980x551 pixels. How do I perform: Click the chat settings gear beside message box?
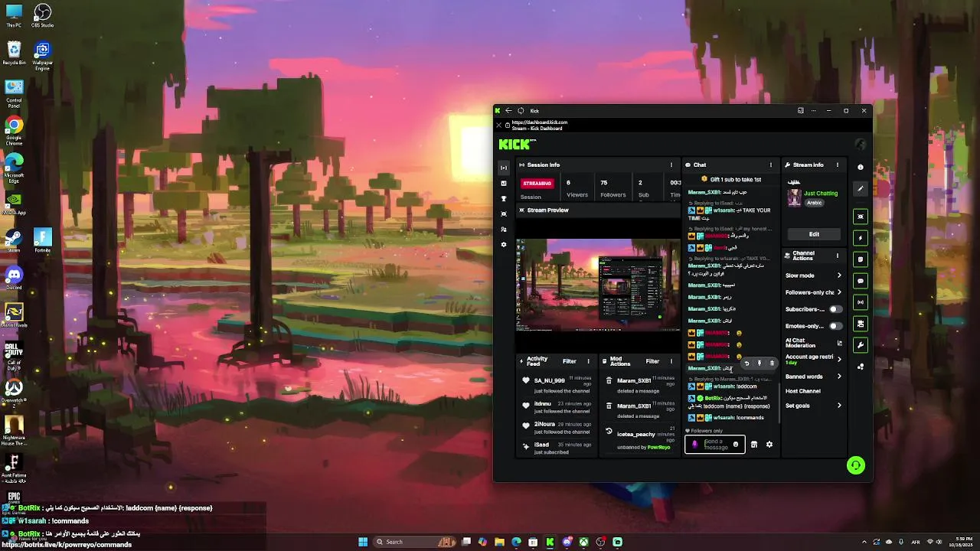click(x=769, y=445)
